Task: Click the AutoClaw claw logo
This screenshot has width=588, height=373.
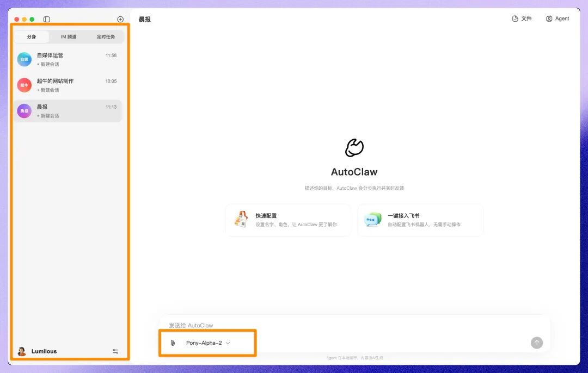Action: pos(354,147)
